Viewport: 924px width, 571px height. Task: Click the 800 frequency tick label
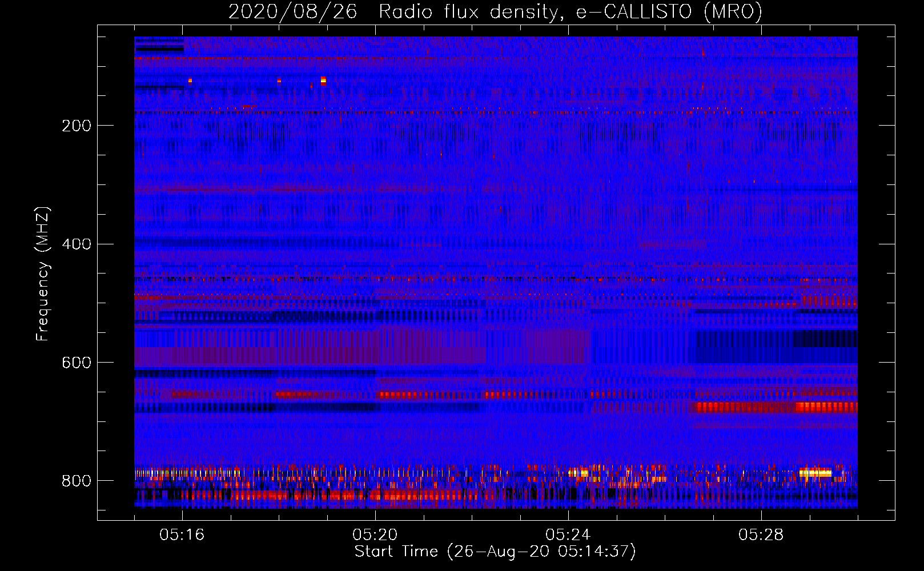pos(77,481)
